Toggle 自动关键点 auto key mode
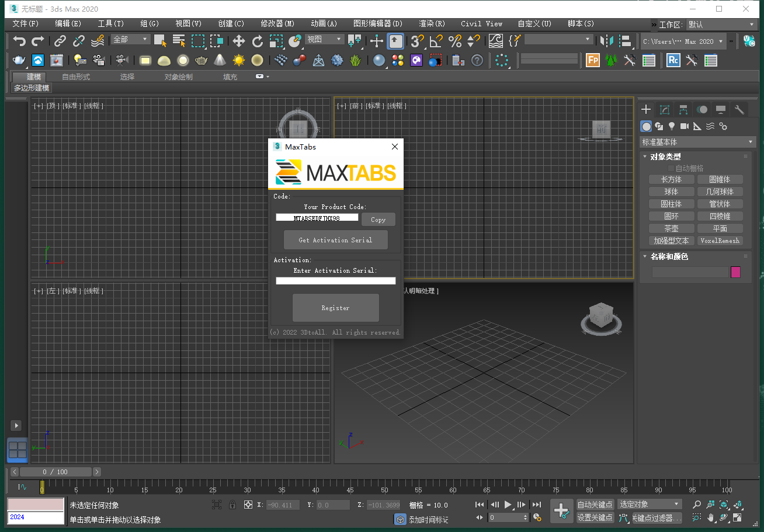The height and width of the screenshot is (532, 764). click(x=595, y=505)
